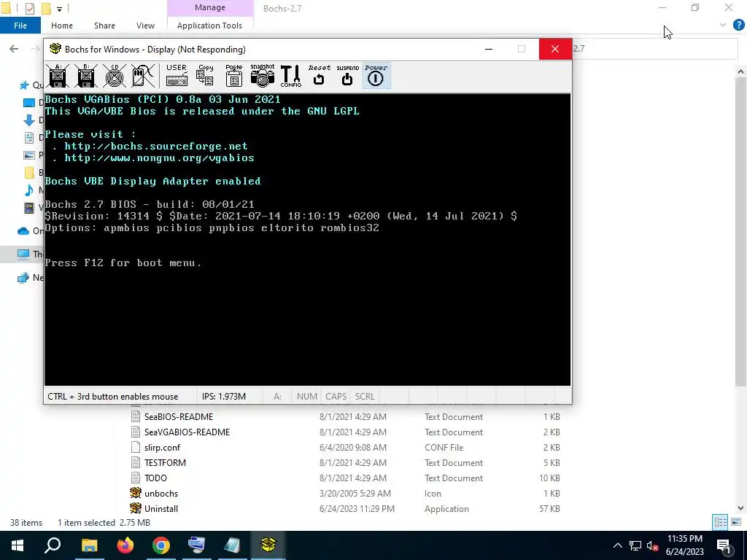Open File Explorer from taskbar
Image resolution: width=747 pixels, height=560 pixels.
coord(89,545)
